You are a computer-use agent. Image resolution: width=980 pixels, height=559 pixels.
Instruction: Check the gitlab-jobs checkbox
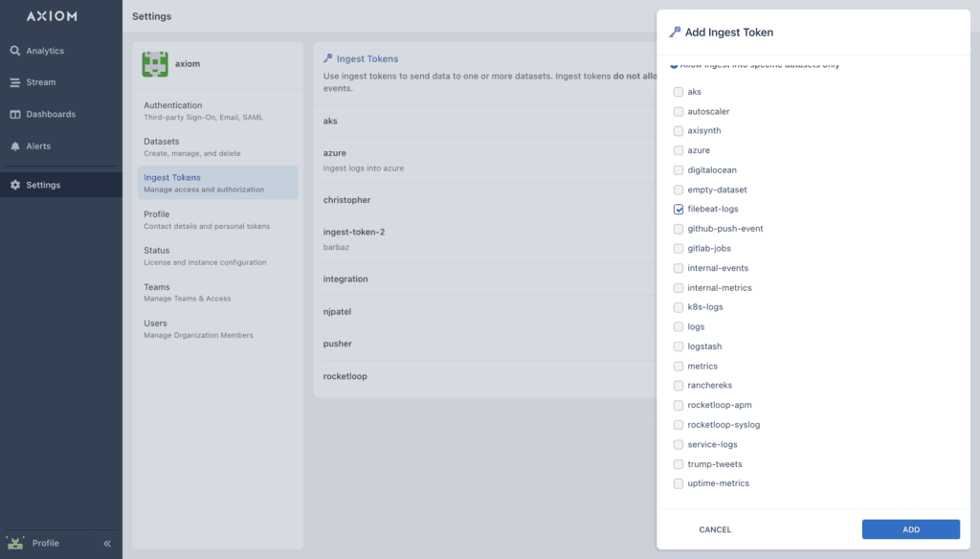pos(679,248)
